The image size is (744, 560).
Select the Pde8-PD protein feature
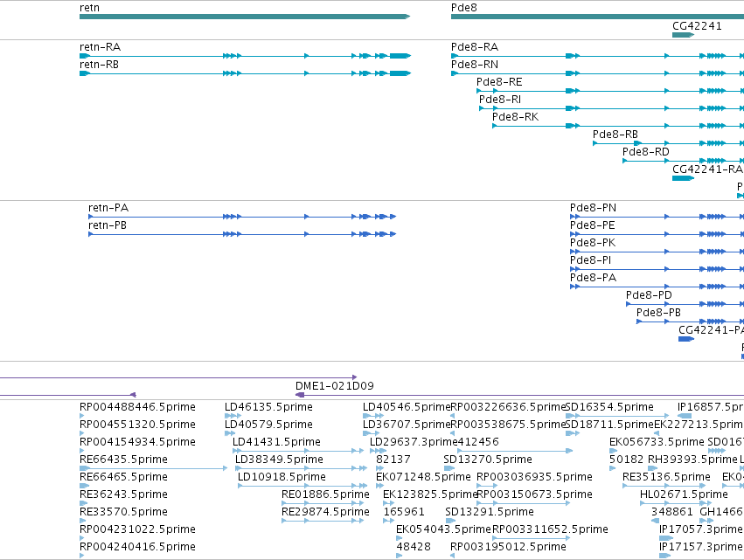[685, 304]
